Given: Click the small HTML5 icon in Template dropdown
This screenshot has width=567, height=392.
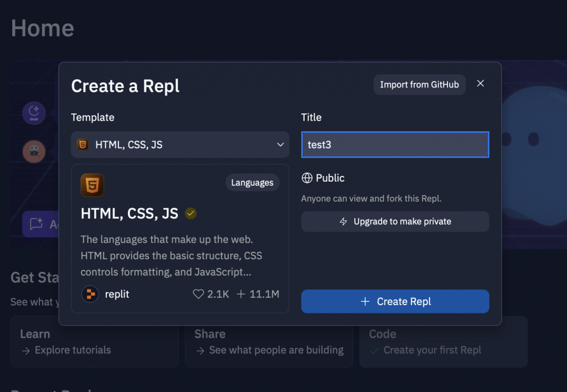Looking at the screenshot, I should (83, 145).
